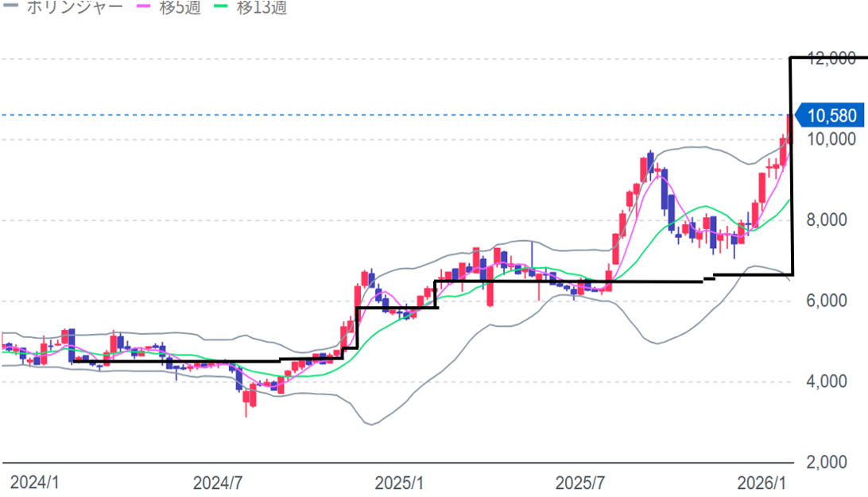Screen dimensions: 868x497
Task: Select the blue 10,580 current price tag
Action: [x=831, y=116]
